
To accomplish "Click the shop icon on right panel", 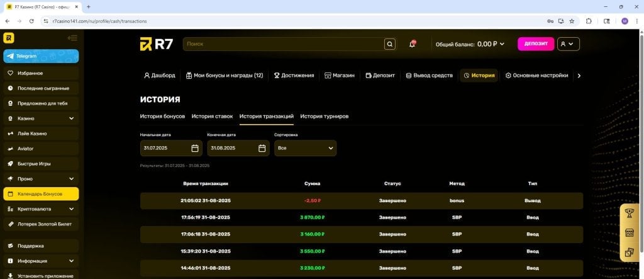I will [x=629, y=233].
